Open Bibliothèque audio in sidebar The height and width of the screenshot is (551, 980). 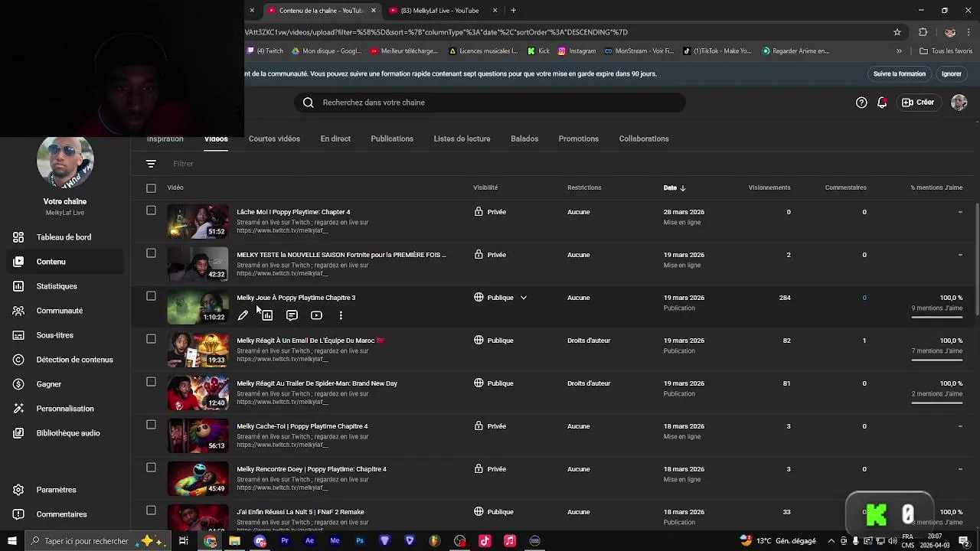pyautogui.click(x=65, y=433)
